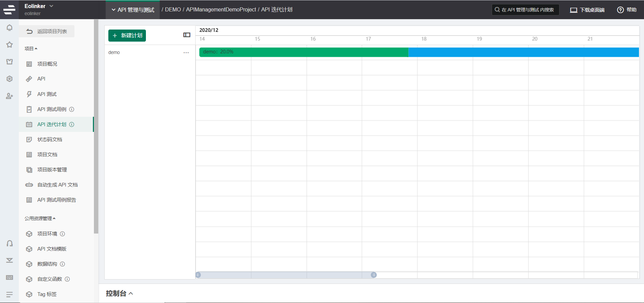Viewport: 644px width, 303px height.
Task: Expand the 控制台 console panel
Action: point(119,294)
